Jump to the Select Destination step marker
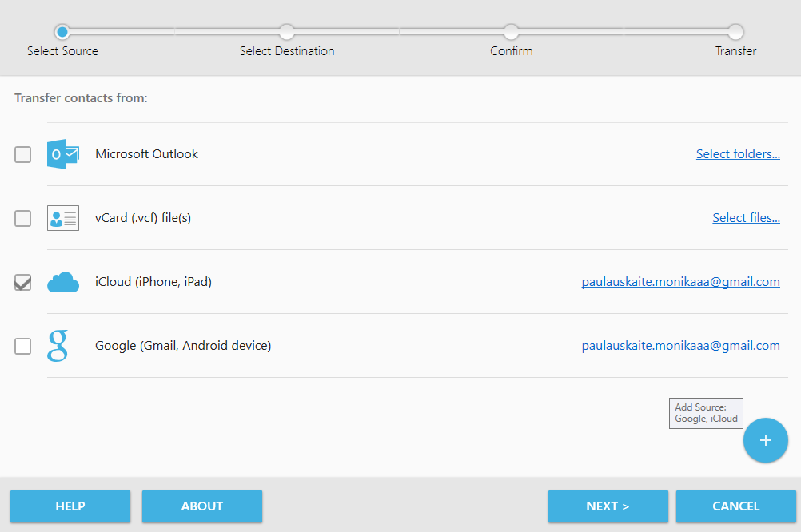The image size is (801, 532). (286, 32)
